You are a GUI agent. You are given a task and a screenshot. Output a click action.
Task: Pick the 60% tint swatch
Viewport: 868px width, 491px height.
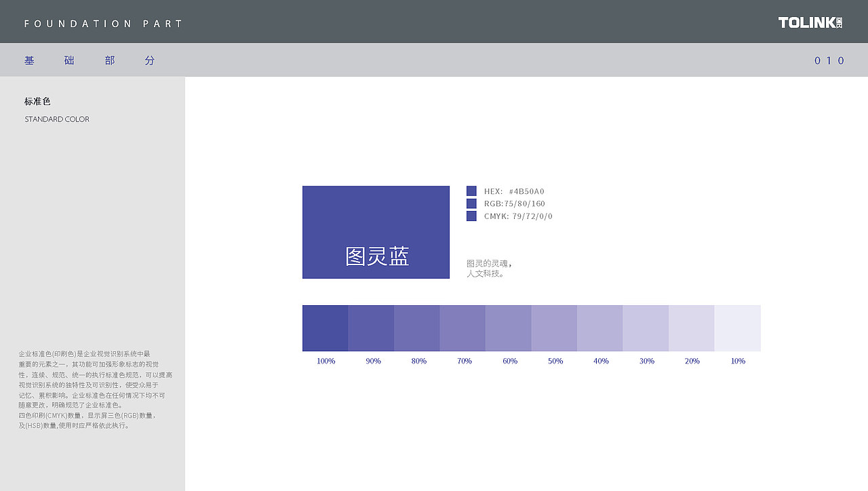pos(509,328)
